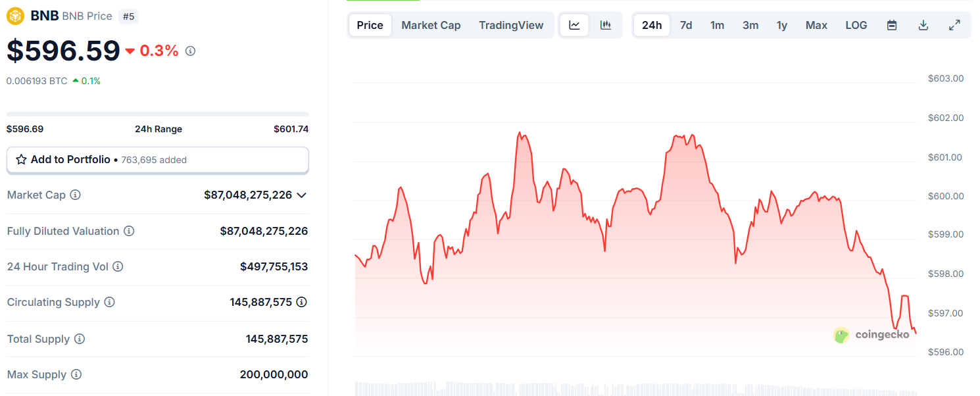Open the TradingView chart tab
Image resolution: width=980 pixels, height=396 pixels.
(511, 25)
